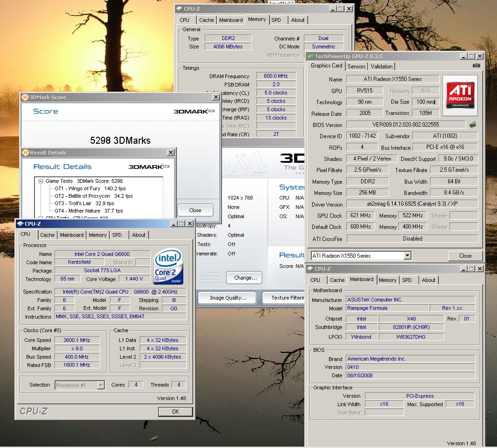The image size is (497, 448).
Task: Click the Intel Core 2 Quad logo
Action: point(168,266)
